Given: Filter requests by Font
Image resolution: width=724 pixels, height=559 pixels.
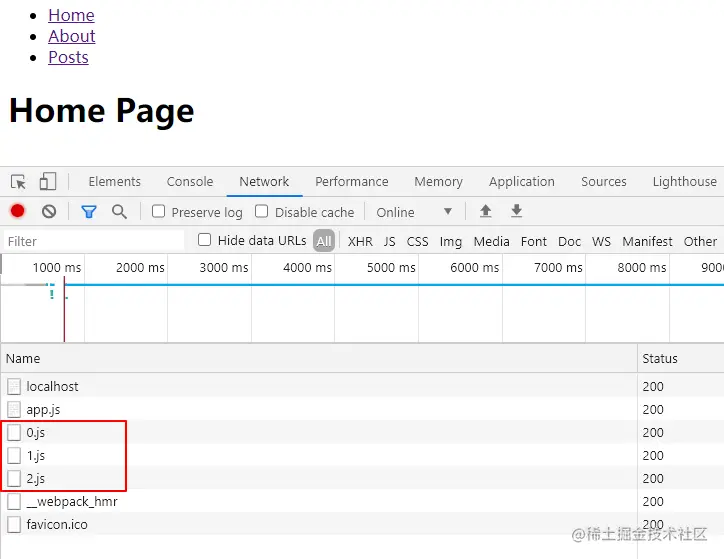Looking at the screenshot, I should point(534,241).
